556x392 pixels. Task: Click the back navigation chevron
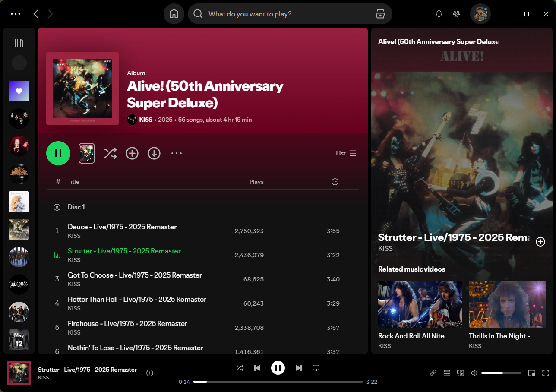point(36,14)
